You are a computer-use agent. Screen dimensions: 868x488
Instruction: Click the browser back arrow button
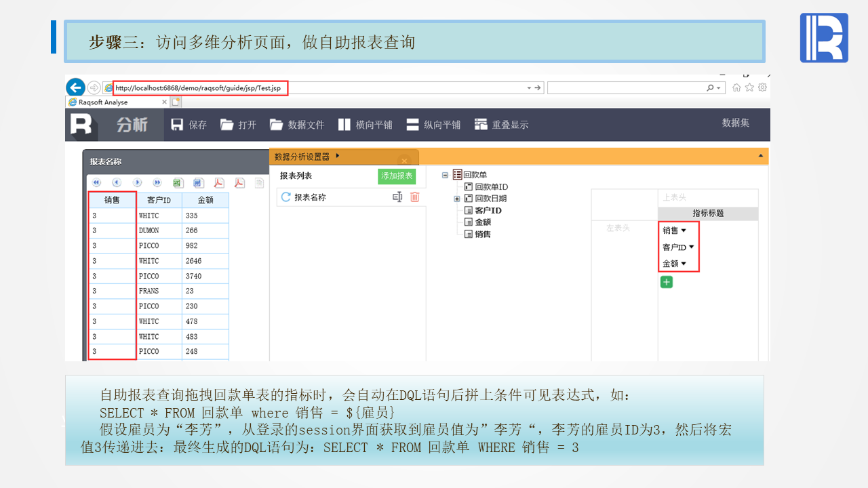point(75,87)
